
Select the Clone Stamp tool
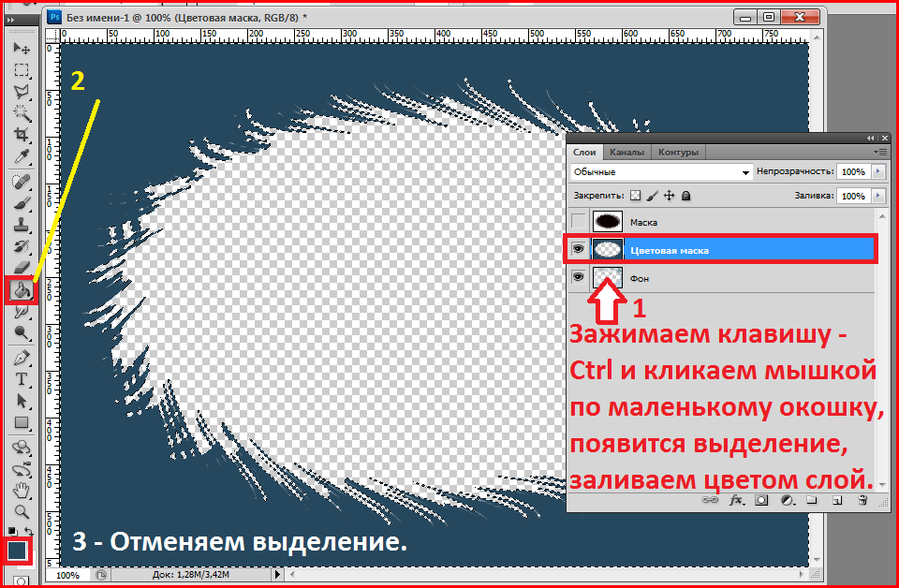coord(22,225)
